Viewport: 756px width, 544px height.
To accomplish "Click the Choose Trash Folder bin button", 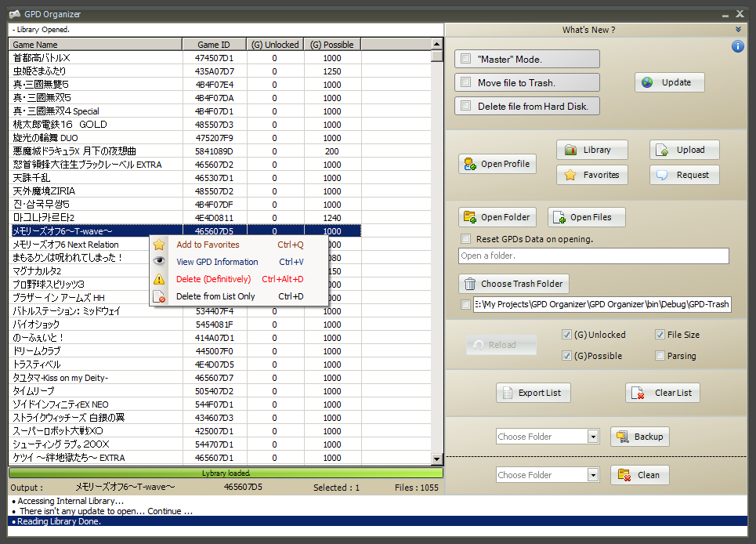I will pos(513,284).
